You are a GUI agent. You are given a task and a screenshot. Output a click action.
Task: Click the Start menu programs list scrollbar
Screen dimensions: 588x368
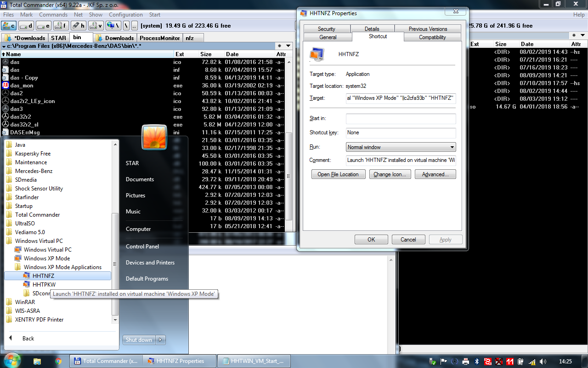pyautogui.click(x=115, y=231)
